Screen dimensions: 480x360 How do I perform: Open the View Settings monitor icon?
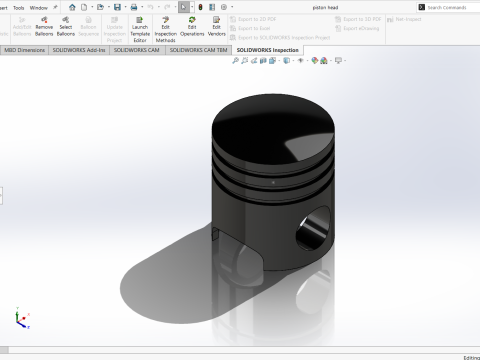[338, 61]
